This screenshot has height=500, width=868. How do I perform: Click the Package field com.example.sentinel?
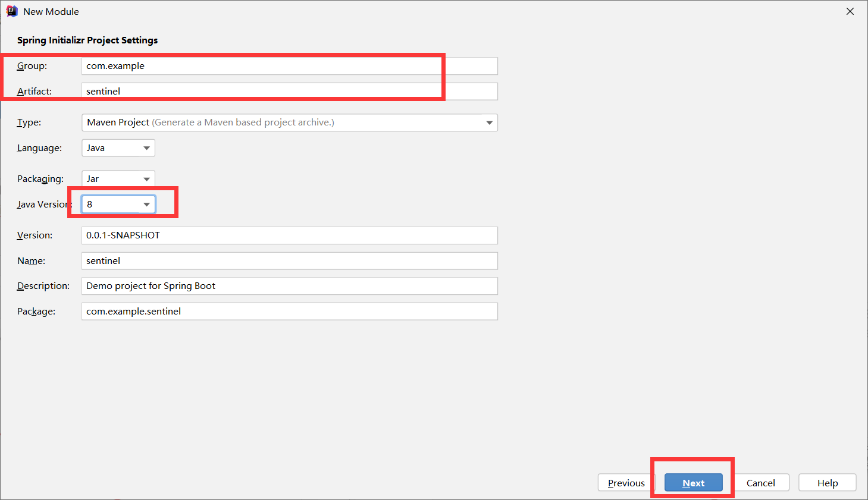289,312
